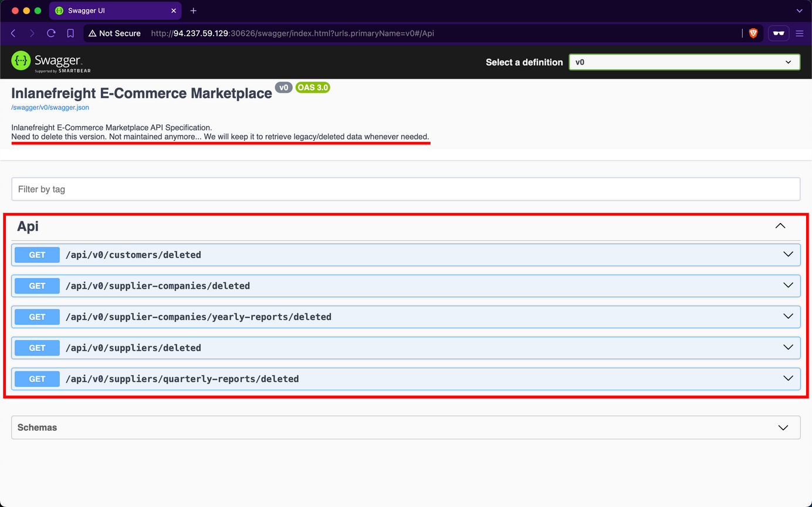The image size is (812, 507).
Task: Collapse the Api section
Action: pyautogui.click(x=780, y=225)
